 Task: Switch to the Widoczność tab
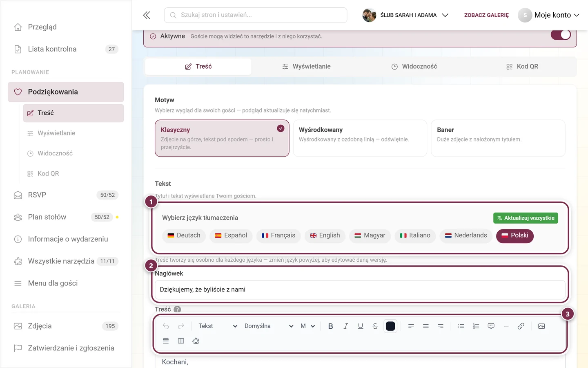click(414, 66)
